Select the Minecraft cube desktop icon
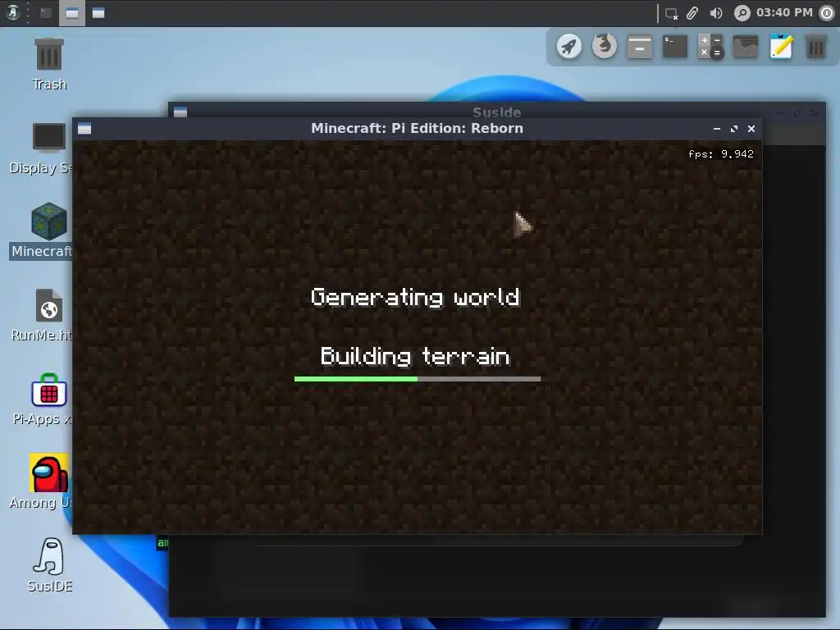840x630 pixels. pyautogui.click(x=48, y=221)
